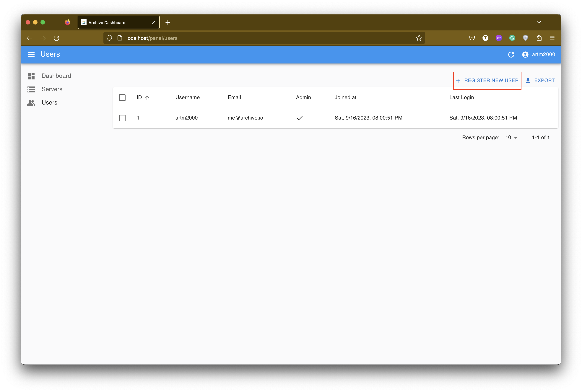Open the artm2000 profile menu

539,54
